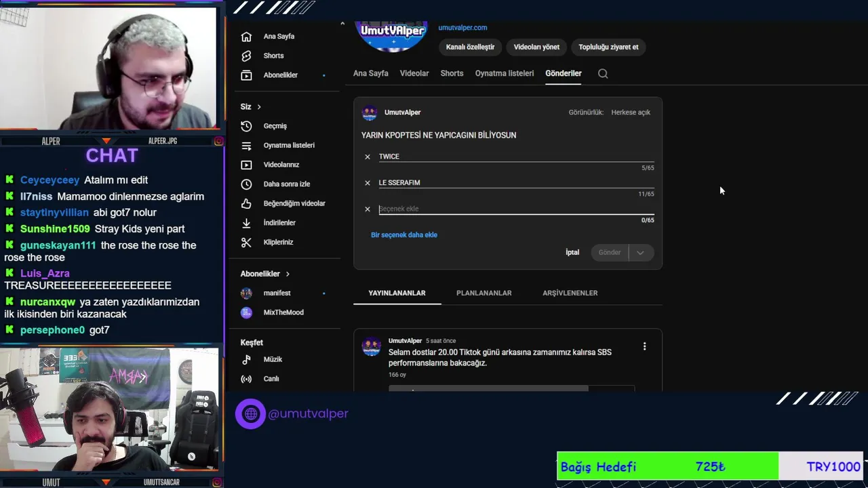Viewport: 868px width, 488px height.
Task: Switch to the channel's Oynatma listeleri tab
Action: 505,73
